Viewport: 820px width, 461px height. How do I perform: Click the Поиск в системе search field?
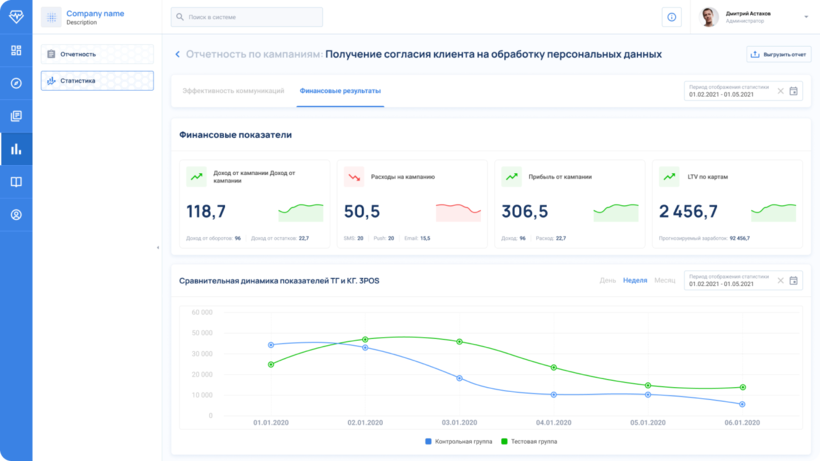[247, 17]
